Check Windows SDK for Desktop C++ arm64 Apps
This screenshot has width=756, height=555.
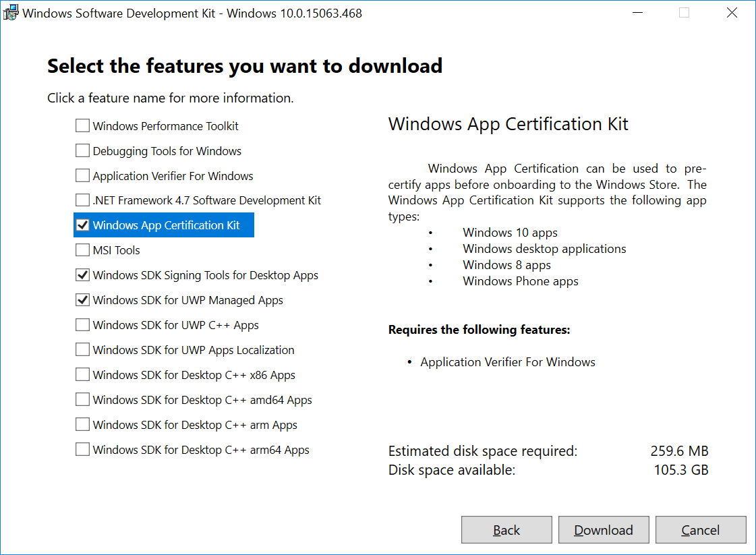point(82,450)
